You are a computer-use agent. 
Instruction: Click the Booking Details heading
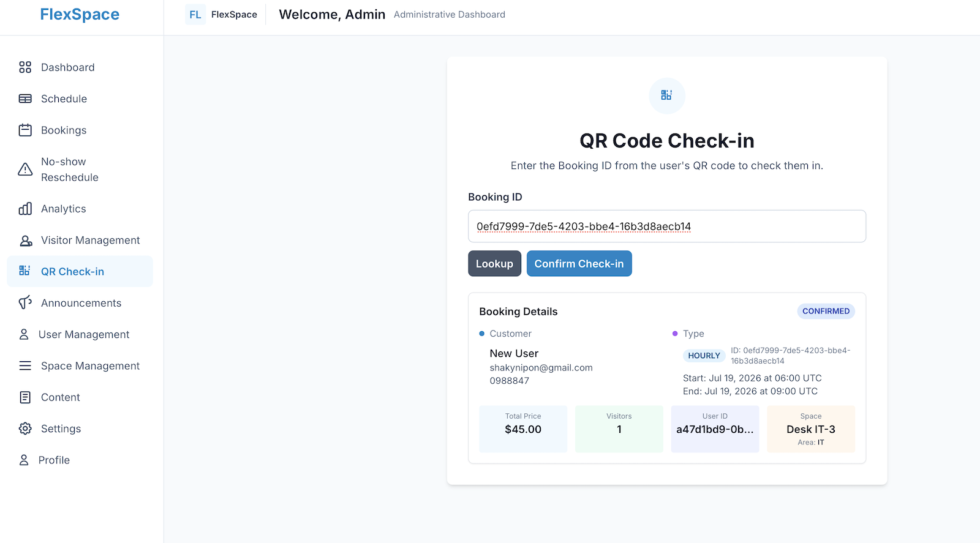518,312
